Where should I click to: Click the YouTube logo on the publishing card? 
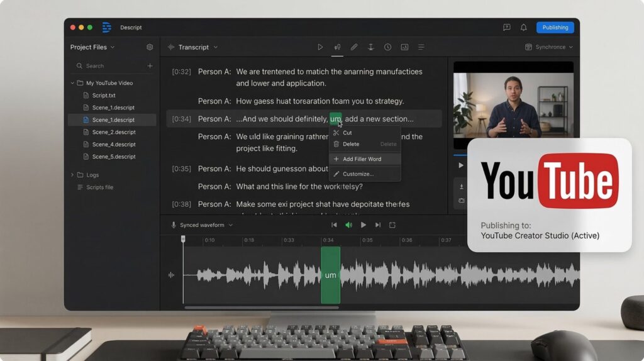tap(550, 181)
